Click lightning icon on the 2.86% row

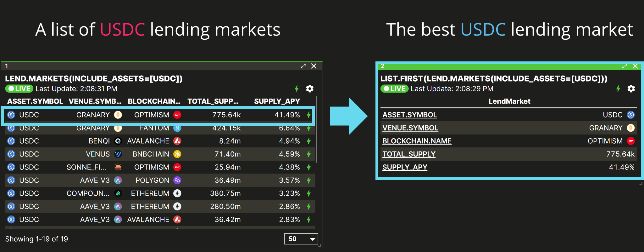(309, 206)
